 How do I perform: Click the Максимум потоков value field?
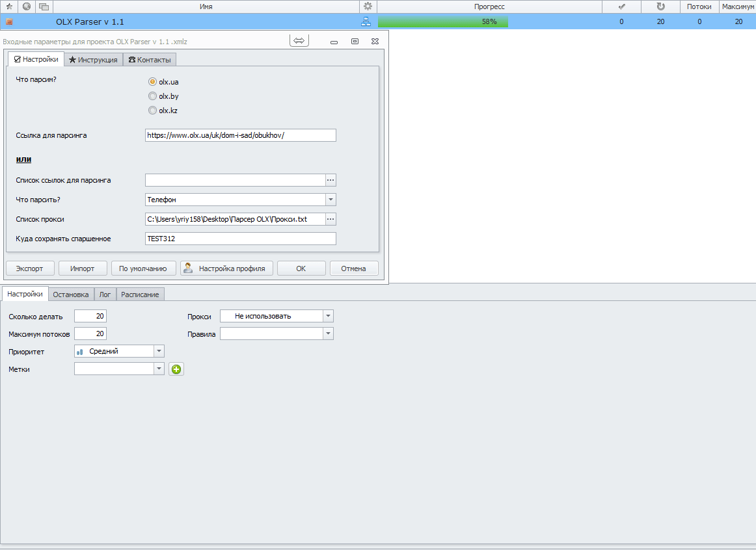90,334
